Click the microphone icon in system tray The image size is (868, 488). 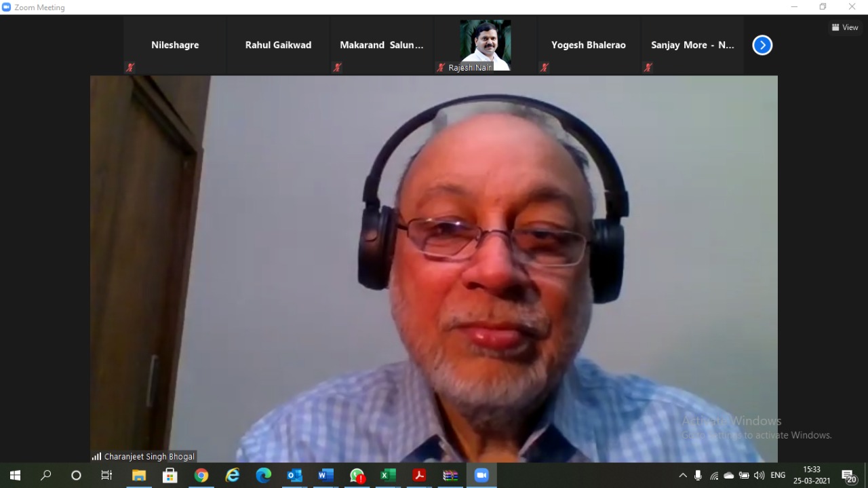point(698,475)
